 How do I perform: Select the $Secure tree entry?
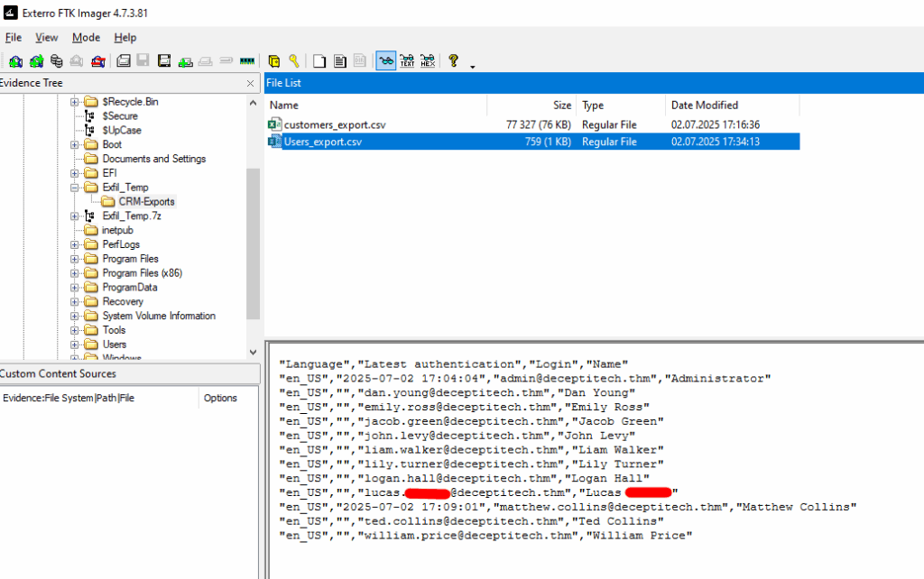coord(120,116)
